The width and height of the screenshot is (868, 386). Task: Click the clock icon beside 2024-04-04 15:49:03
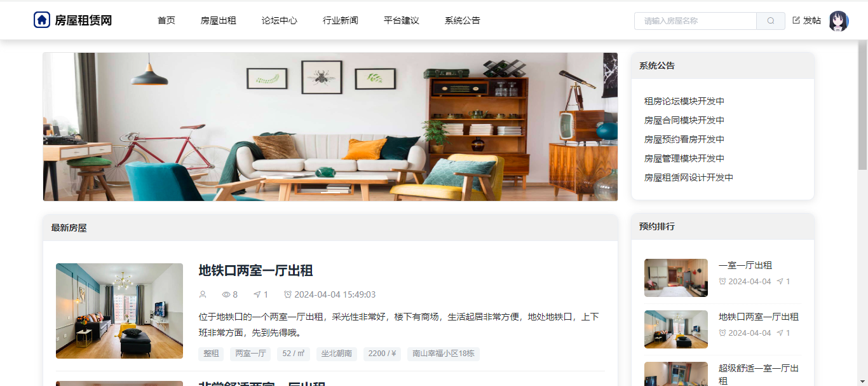288,294
